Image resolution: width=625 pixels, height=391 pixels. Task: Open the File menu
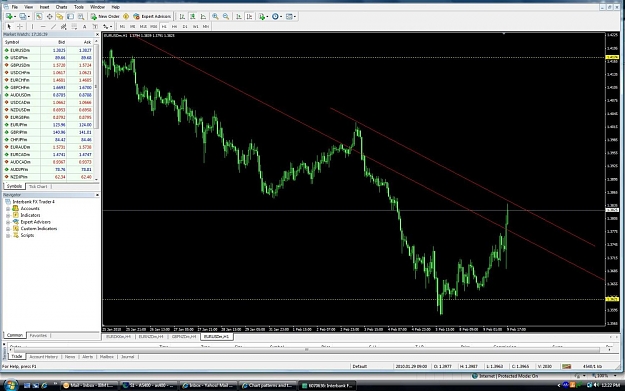[x=15, y=7]
